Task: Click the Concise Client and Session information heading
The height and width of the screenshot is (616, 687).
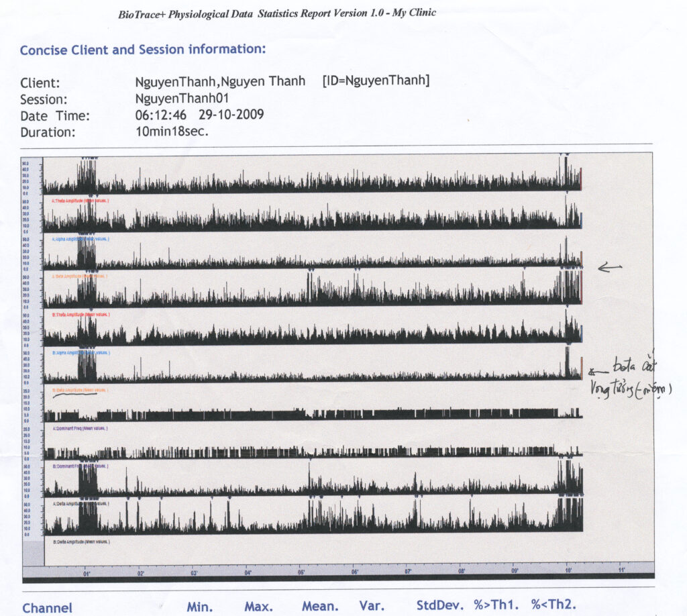Action: pyautogui.click(x=143, y=50)
